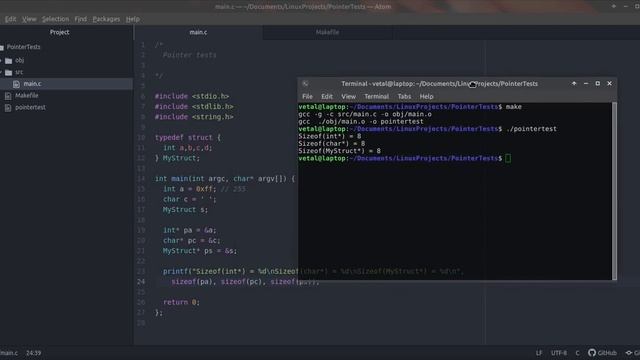Click the terminal window menu icon

coord(305,84)
